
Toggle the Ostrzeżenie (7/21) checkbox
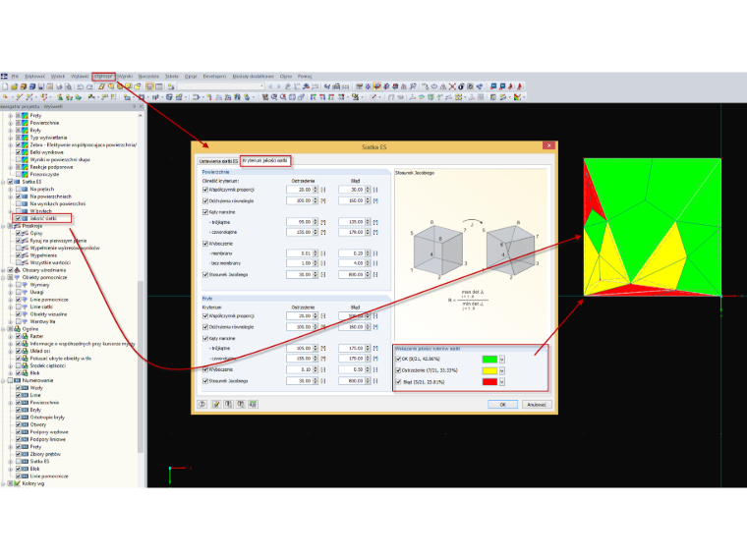tap(398, 370)
